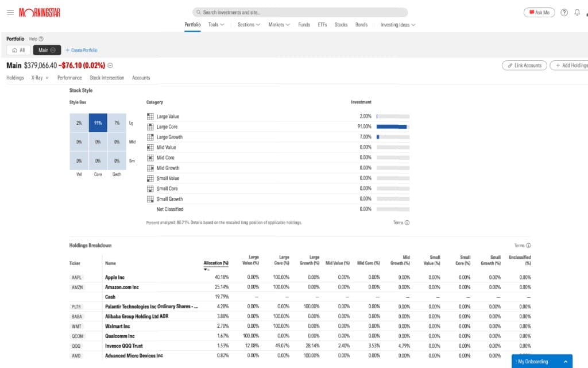Click the 7% Large Growth style box cell
This screenshot has height=368, width=588.
(x=117, y=123)
